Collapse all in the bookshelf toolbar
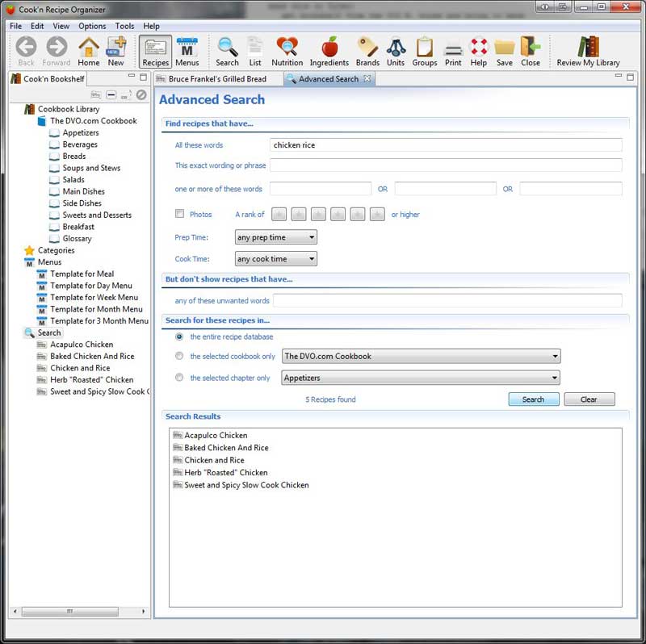Screen dimensions: 646x644 [x=111, y=94]
